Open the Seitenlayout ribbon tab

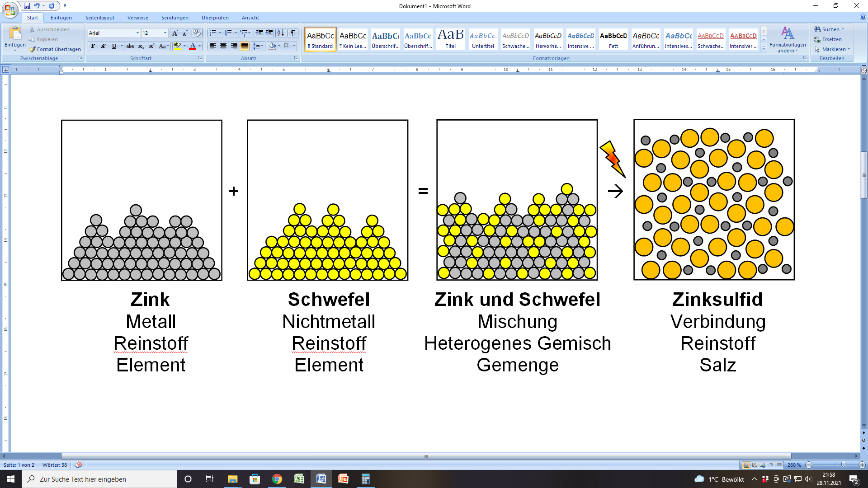click(99, 18)
